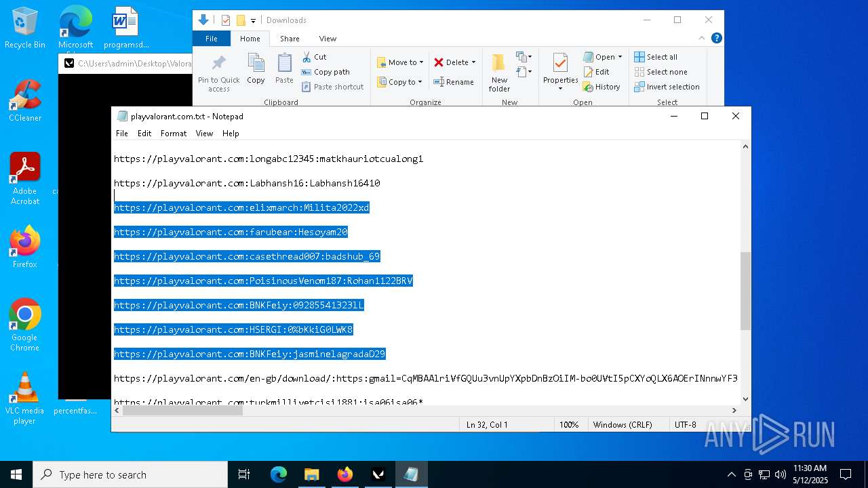Click the Rename button in Organize group
Viewport: 868px width, 488px height.
(x=454, y=82)
